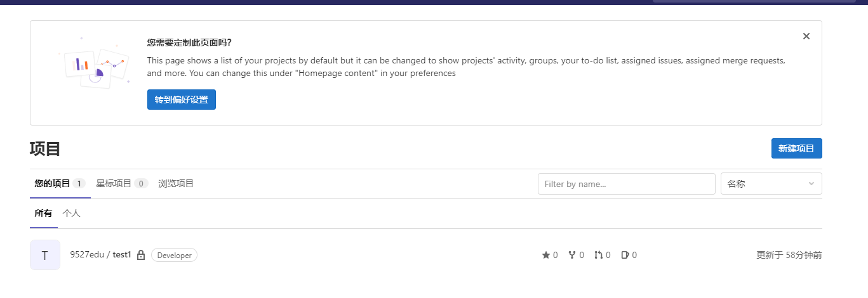
Task: Switch to the 星标项目 tab
Action: pos(122,183)
